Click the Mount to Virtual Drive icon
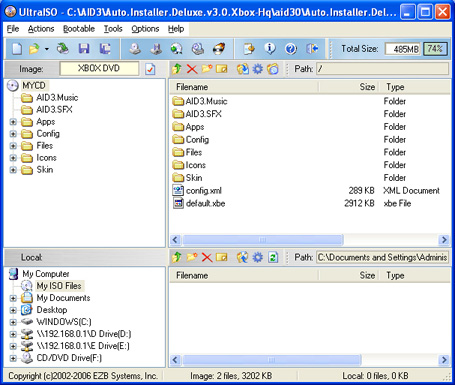 [198, 49]
